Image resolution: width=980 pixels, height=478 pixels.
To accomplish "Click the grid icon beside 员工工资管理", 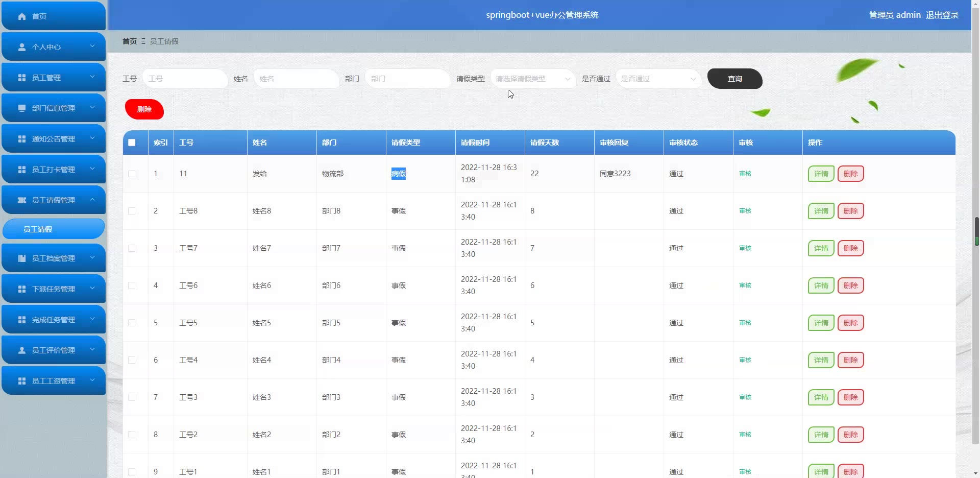I will coord(22,381).
